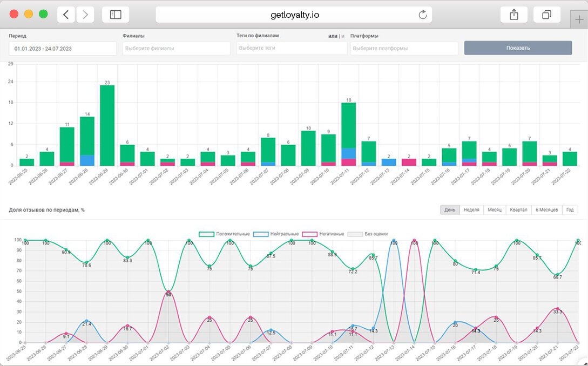The image size is (588, 366).
Task: Click the bar labeled 9 for 2023-07-10
Action: tap(328, 150)
